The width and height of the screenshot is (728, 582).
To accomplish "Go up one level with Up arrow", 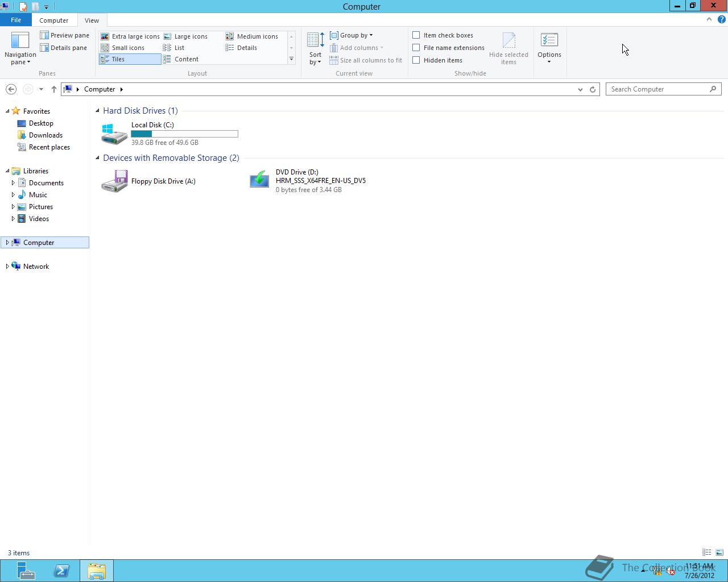I will tap(53, 89).
